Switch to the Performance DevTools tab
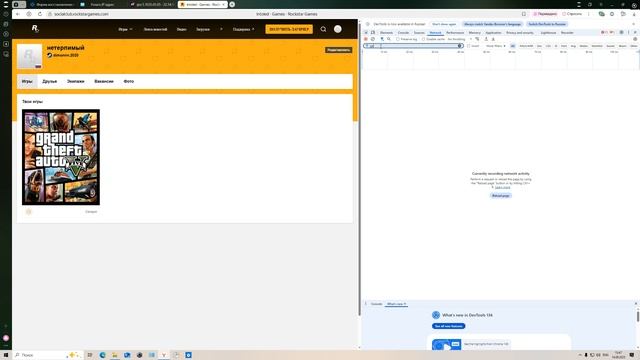The height and width of the screenshot is (360, 640). (455, 33)
